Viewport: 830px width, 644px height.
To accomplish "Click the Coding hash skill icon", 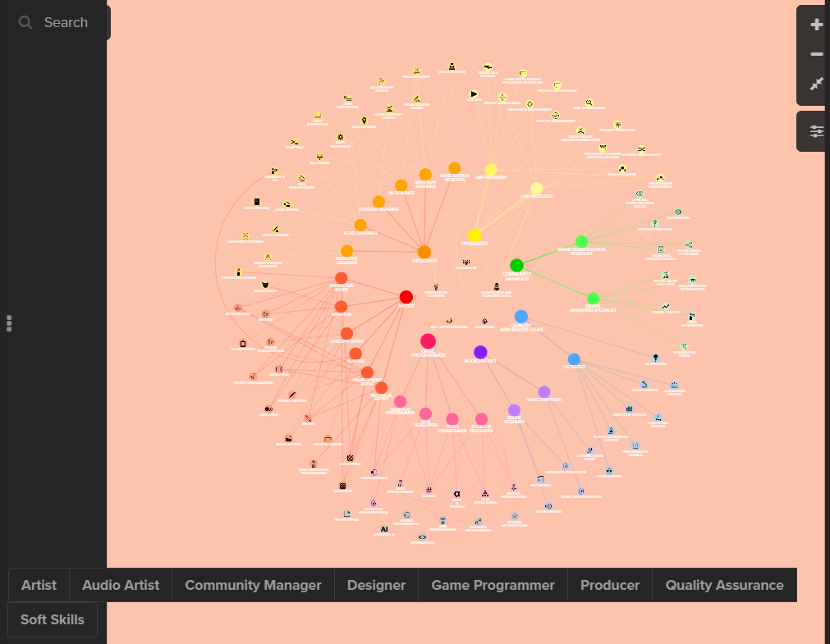I will point(429,491).
